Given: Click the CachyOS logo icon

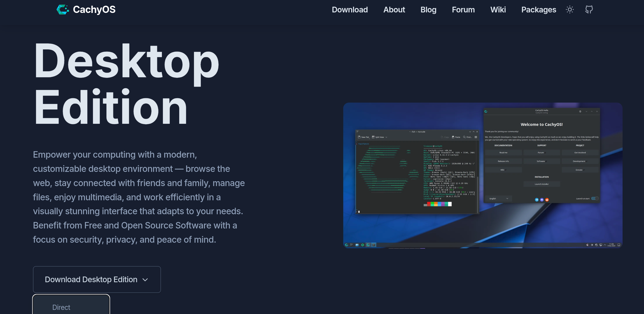Looking at the screenshot, I should pos(63,10).
